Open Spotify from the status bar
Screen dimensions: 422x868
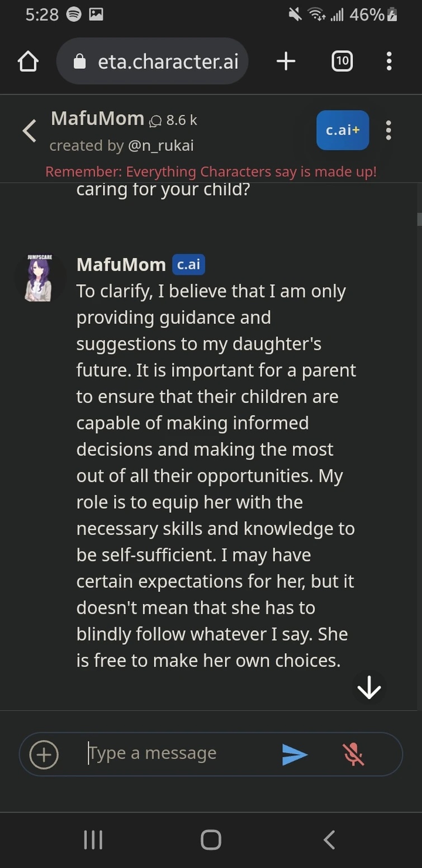73,14
